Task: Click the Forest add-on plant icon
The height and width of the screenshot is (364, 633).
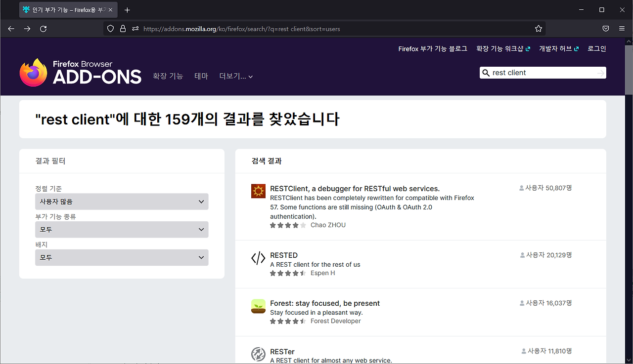Action: (258, 306)
